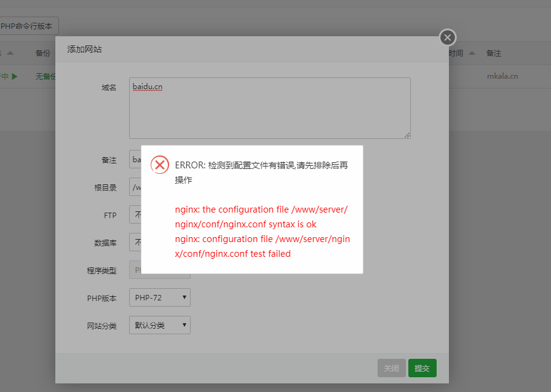Click the sort arrow left of 备份

click(x=10, y=53)
